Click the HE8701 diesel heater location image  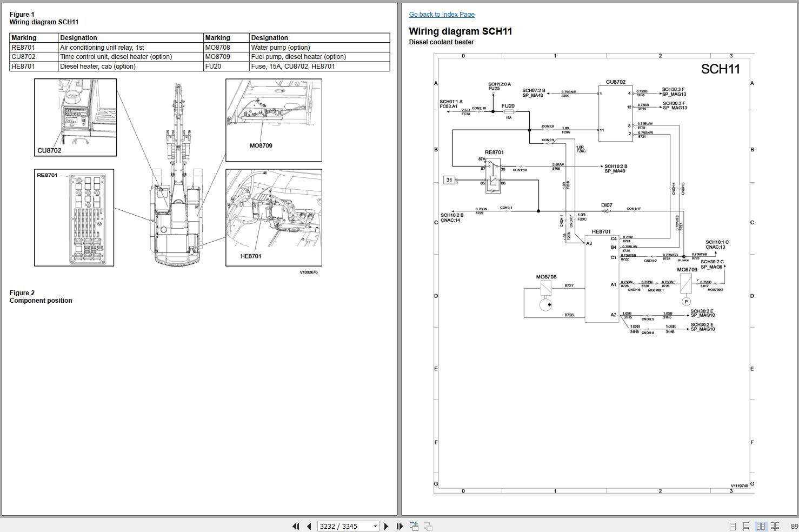[274, 217]
